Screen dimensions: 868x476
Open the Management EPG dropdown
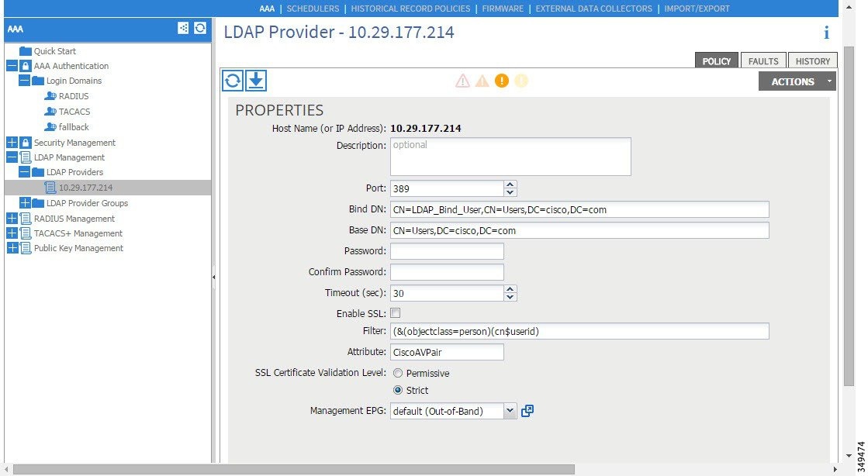click(x=510, y=411)
